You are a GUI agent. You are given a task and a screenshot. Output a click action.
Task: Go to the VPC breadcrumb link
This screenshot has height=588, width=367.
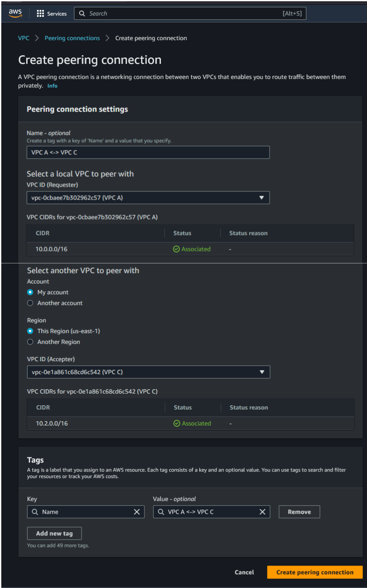[x=24, y=38]
